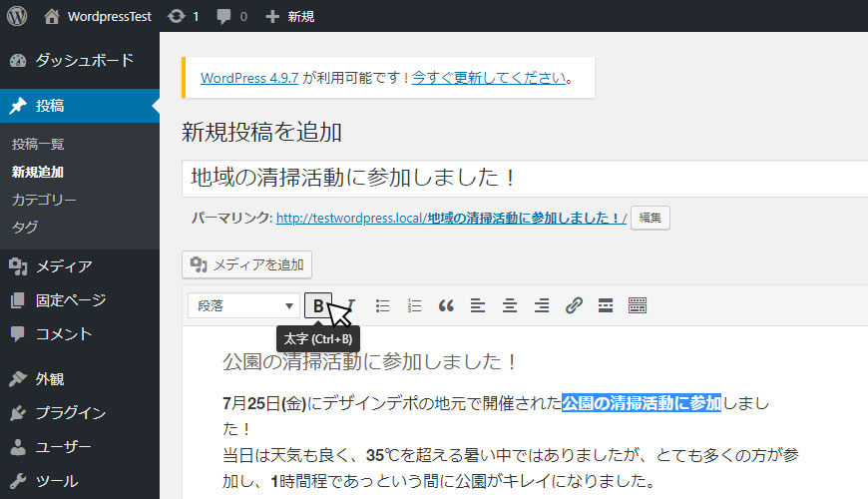Open ツール in the sidebar
The image size is (868, 499).
80,481
